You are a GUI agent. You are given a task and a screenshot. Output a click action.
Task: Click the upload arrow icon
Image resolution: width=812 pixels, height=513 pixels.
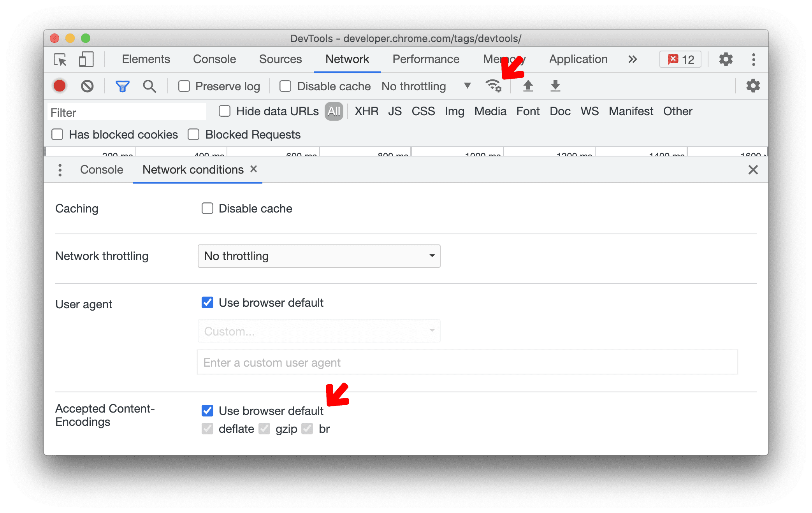(x=528, y=87)
